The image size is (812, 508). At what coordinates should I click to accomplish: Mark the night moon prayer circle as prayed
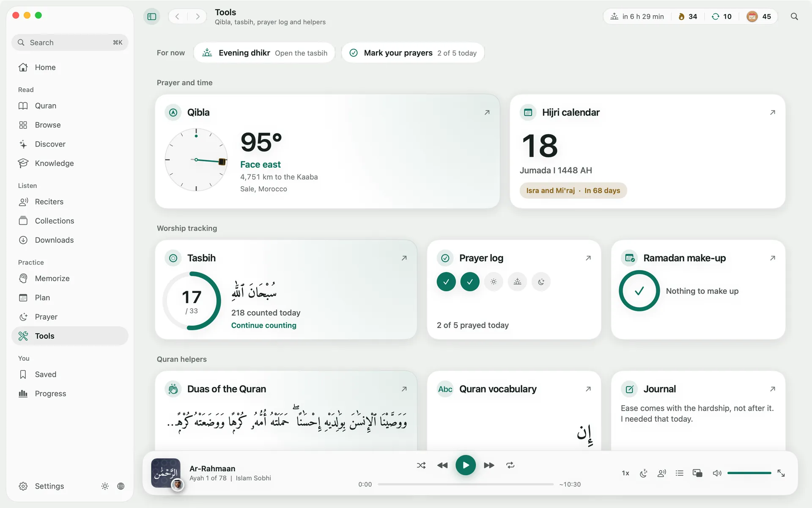click(x=541, y=282)
